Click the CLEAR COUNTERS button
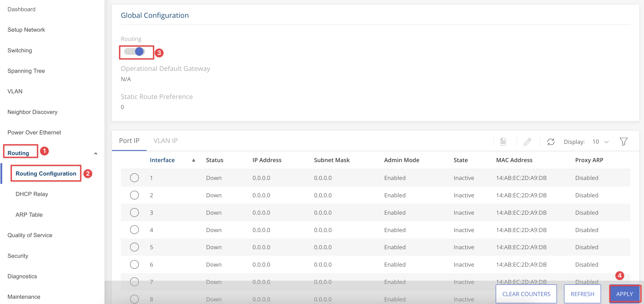The height and width of the screenshot is (304, 644). [x=526, y=294]
